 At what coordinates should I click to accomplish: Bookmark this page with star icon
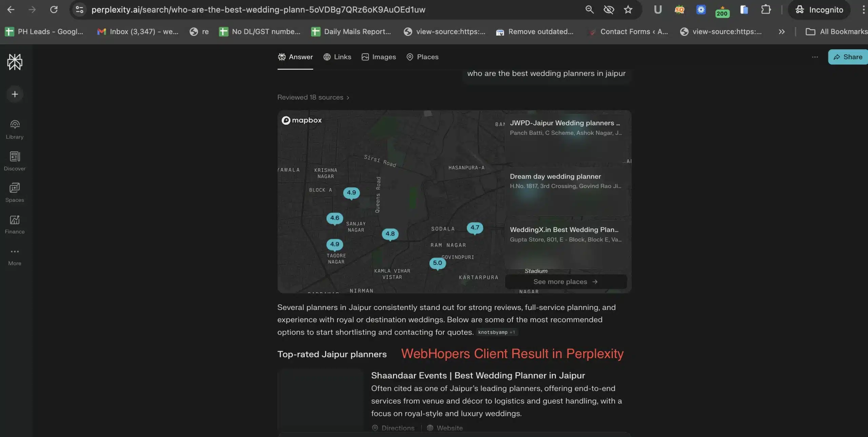[x=628, y=9]
